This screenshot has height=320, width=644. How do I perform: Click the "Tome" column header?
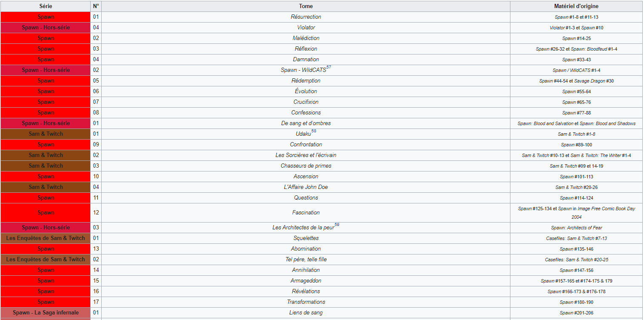tap(305, 6)
